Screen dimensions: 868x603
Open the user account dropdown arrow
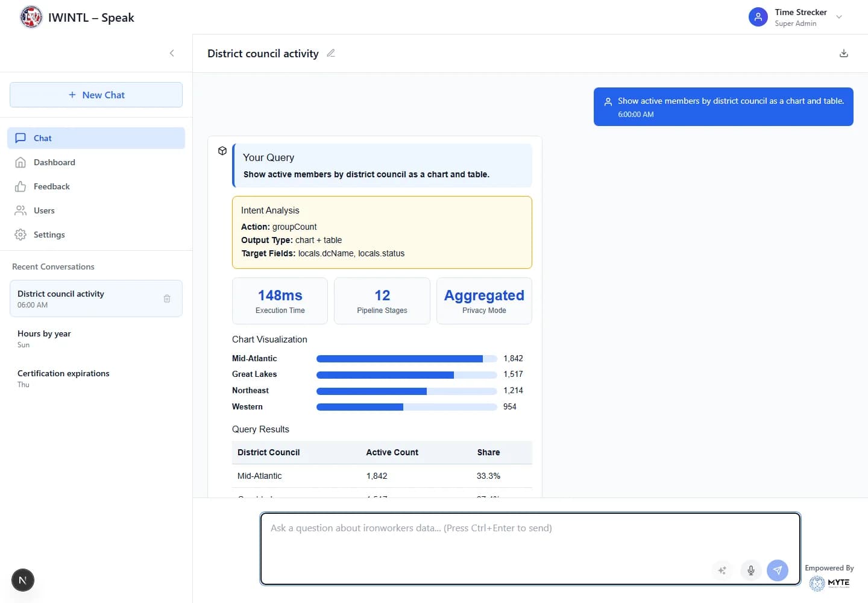tap(839, 17)
